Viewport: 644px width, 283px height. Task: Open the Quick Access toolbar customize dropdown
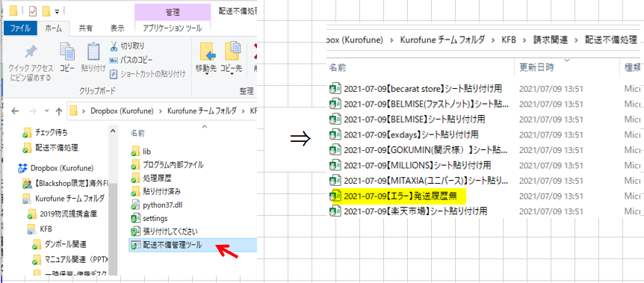coord(57,10)
